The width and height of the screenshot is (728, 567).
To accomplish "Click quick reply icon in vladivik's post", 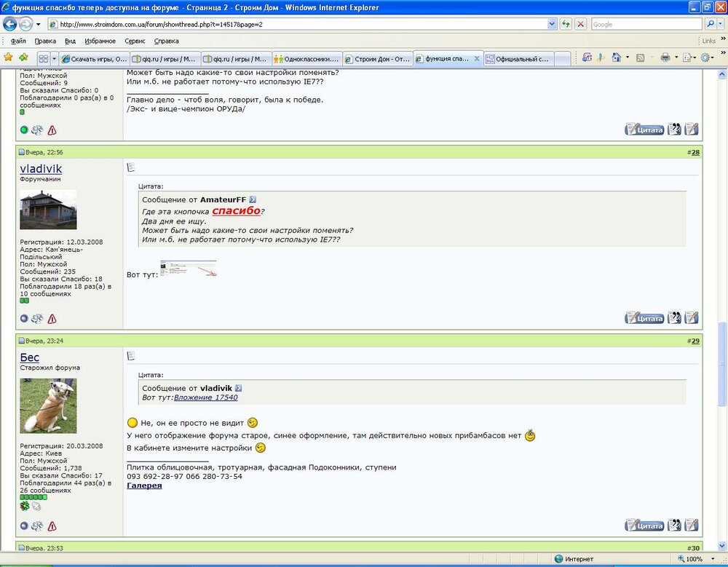I will (692, 318).
